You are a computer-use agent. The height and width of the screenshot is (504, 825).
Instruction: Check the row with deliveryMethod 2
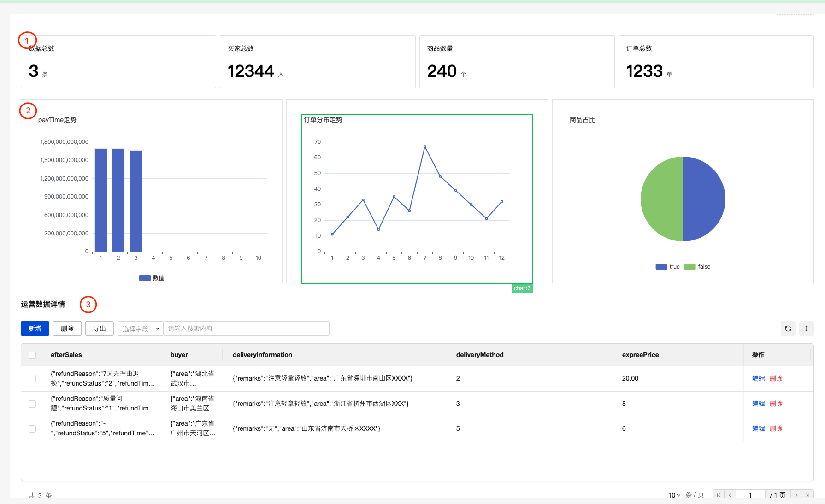[32, 379]
